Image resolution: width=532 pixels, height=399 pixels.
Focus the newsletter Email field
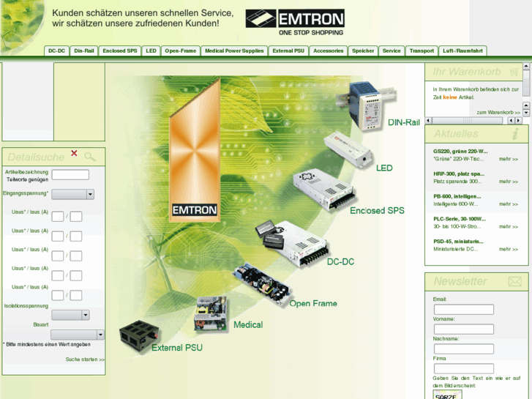464,310
